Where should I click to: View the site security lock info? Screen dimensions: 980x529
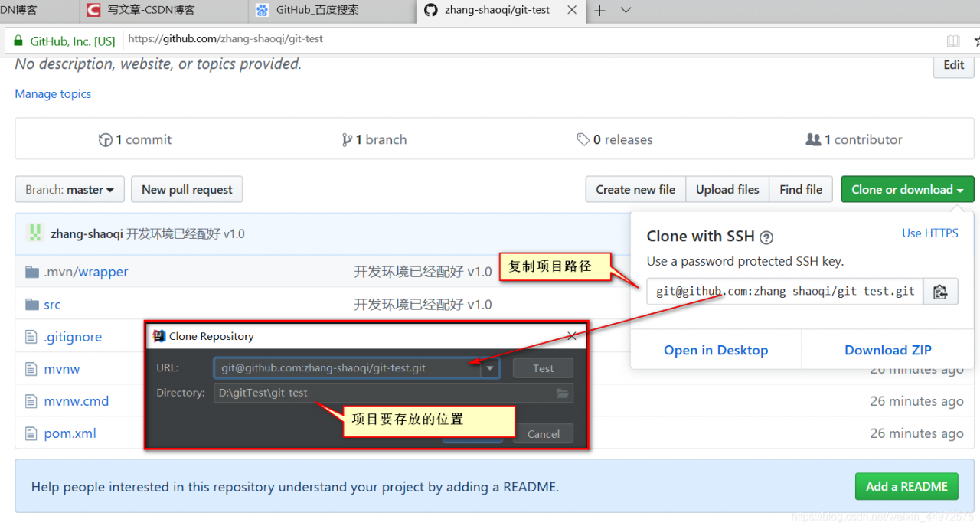(18, 41)
